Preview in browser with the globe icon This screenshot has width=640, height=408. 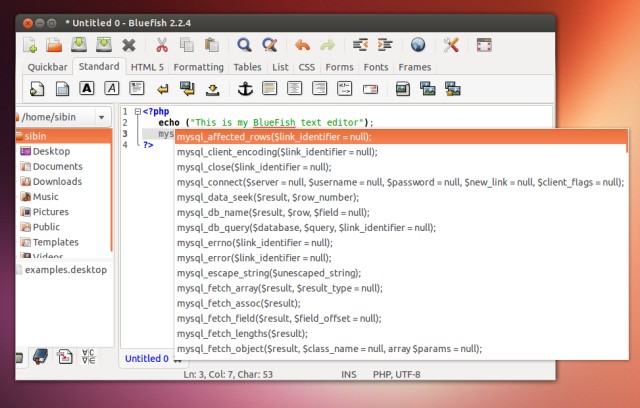point(418,44)
